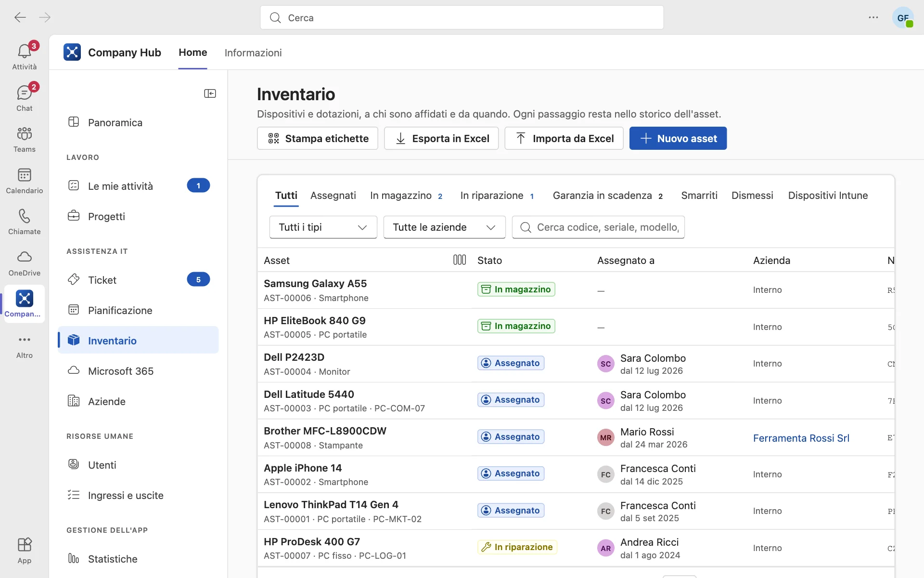This screenshot has height=578, width=924.
Task: Collapse the Company Hub sidebar panel
Action: click(x=210, y=93)
